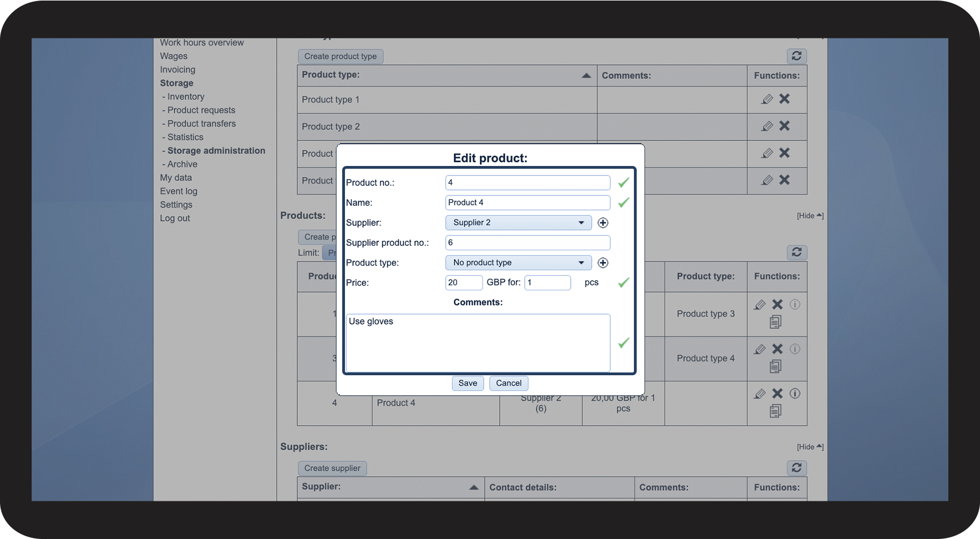Hide the Suppliers section
The width and height of the screenshot is (980, 539).
coord(810,447)
